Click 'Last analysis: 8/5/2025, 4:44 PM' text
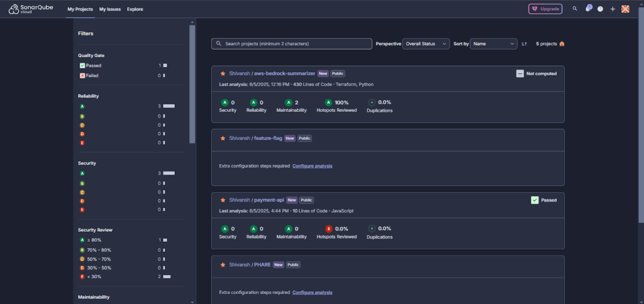Viewport: 644px width, 304px height. (x=254, y=211)
